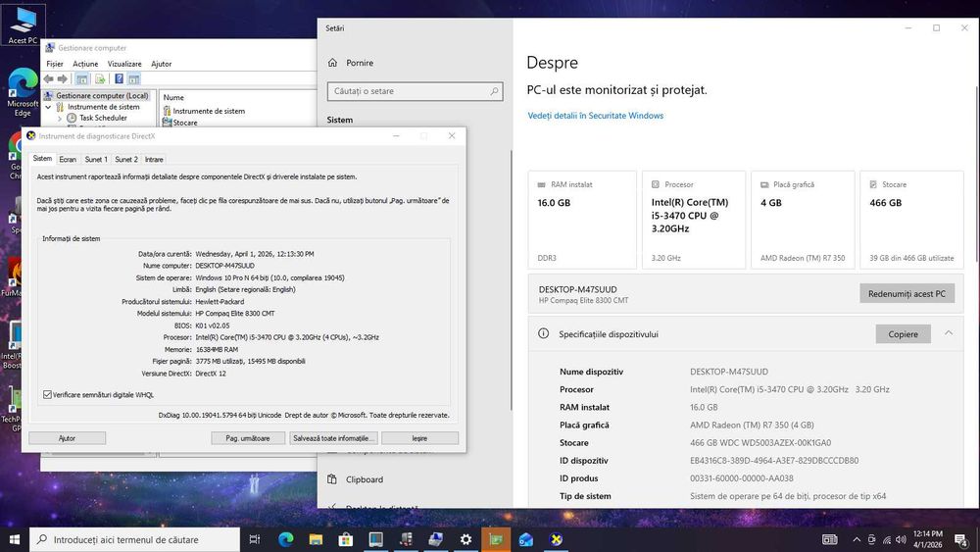
Task: Open Acest PC desktop icon
Action: pos(24,25)
